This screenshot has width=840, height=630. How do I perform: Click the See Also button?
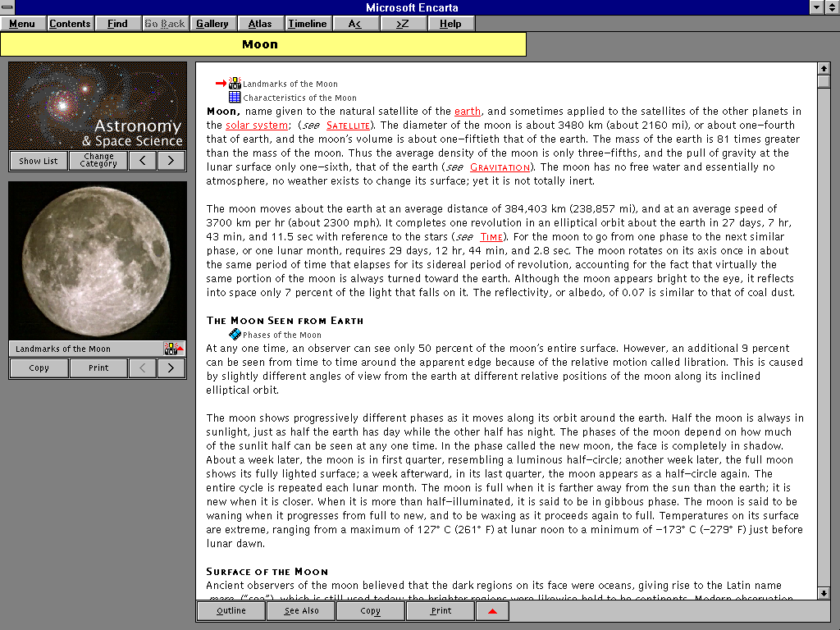301,611
